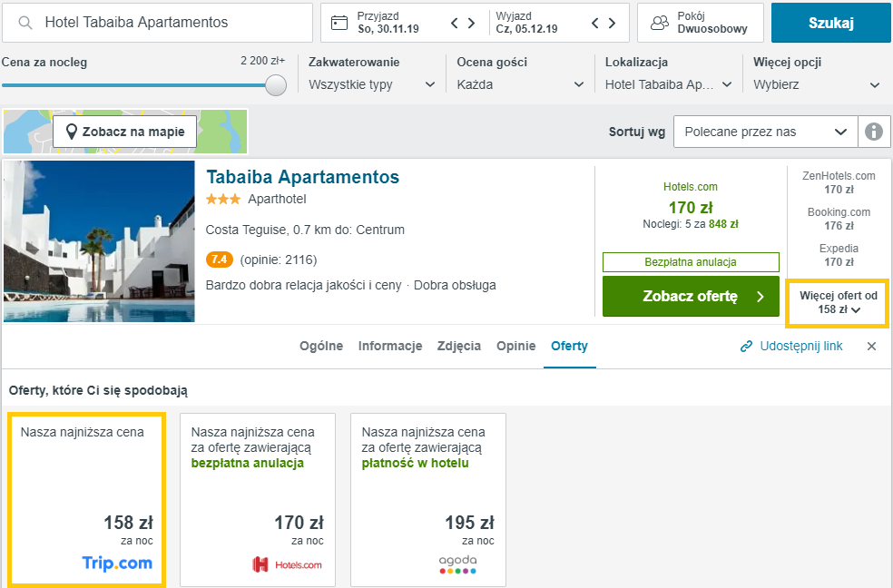The width and height of the screenshot is (893, 588).
Task: Click the link chain share icon
Action: pos(746,346)
